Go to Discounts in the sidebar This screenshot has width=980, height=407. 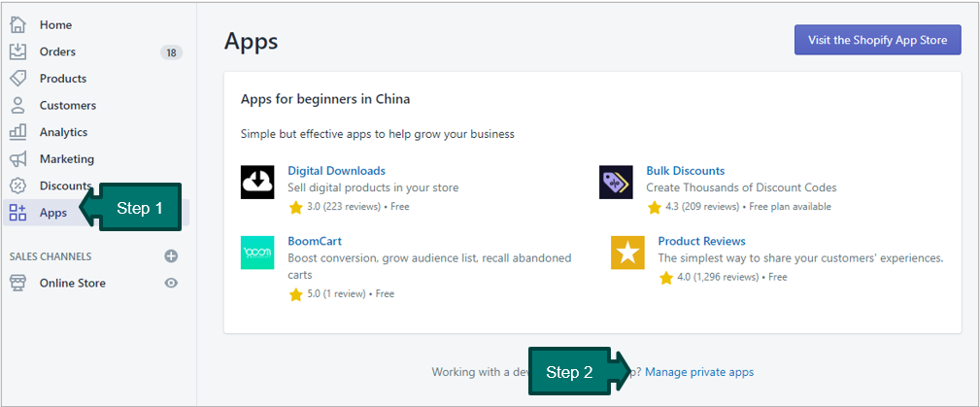[x=65, y=186]
